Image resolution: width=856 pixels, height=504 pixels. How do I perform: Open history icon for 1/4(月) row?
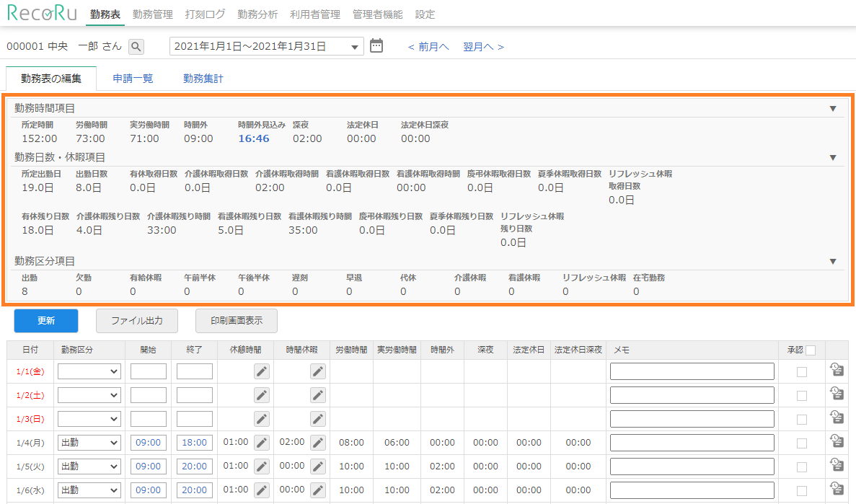click(x=837, y=441)
